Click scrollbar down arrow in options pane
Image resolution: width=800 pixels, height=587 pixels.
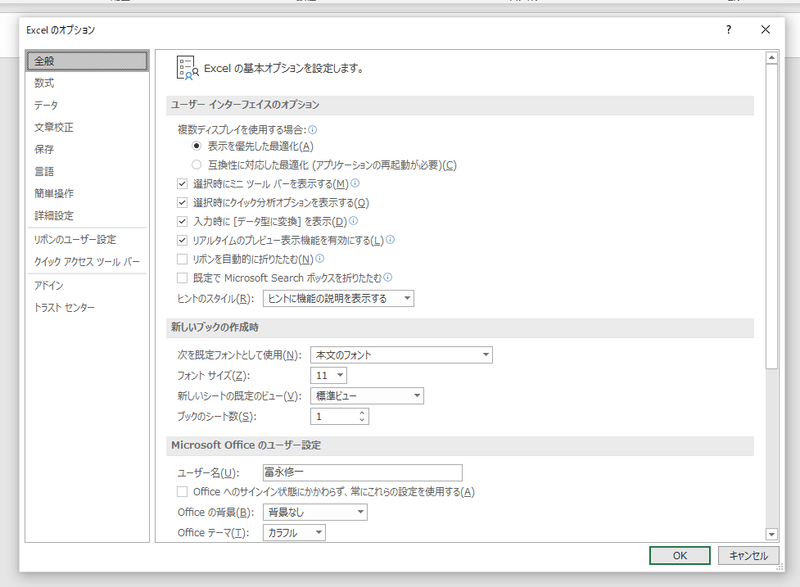[x=771, y=534]
